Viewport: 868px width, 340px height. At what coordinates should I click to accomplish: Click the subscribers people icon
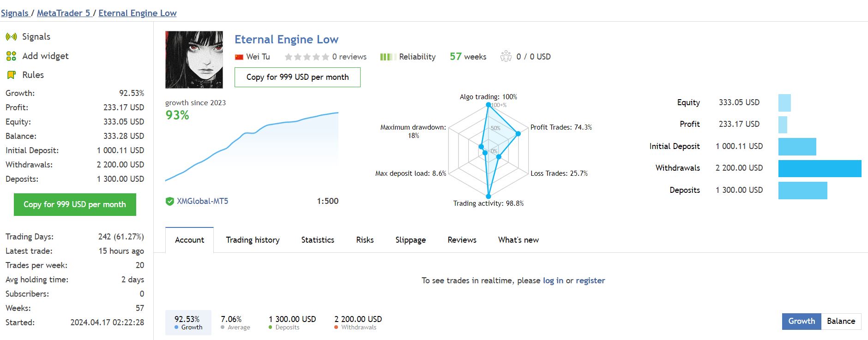pyautogui.click(x=506, y=57)
